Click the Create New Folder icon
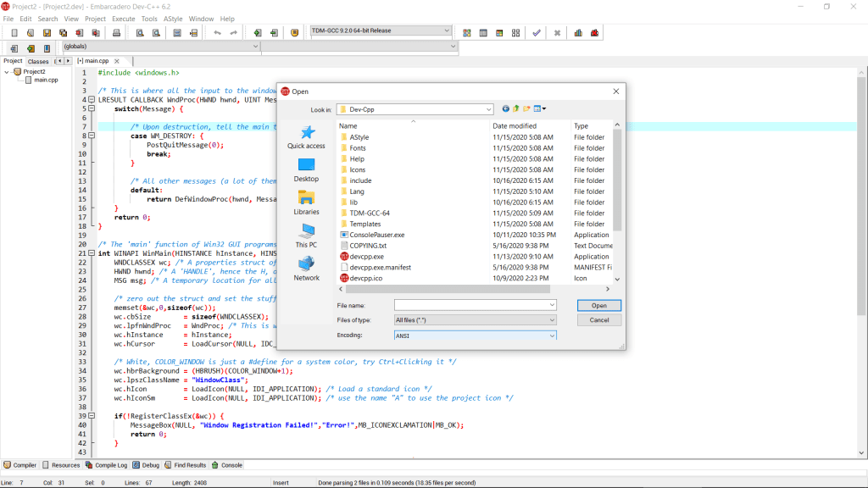 pos(526,109)
